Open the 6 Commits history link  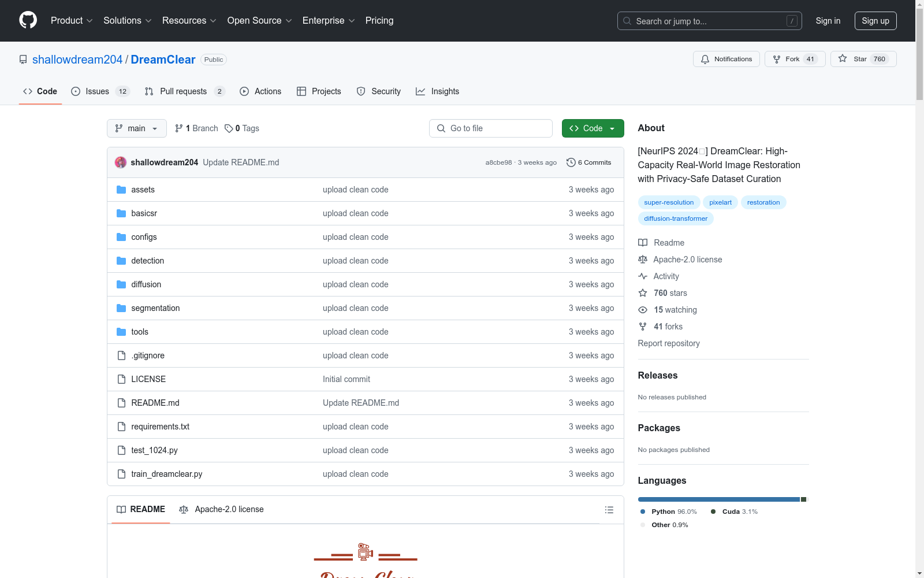[589, 162]
